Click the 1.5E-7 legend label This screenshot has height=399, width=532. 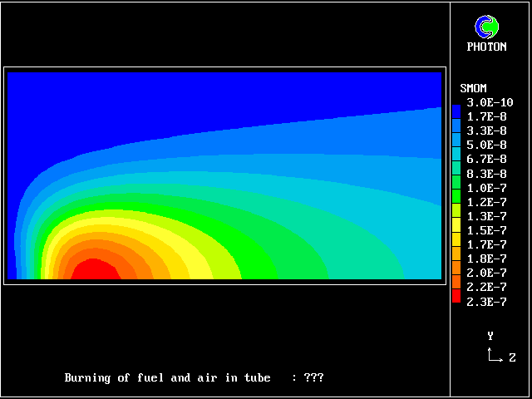tap(486, 230)
